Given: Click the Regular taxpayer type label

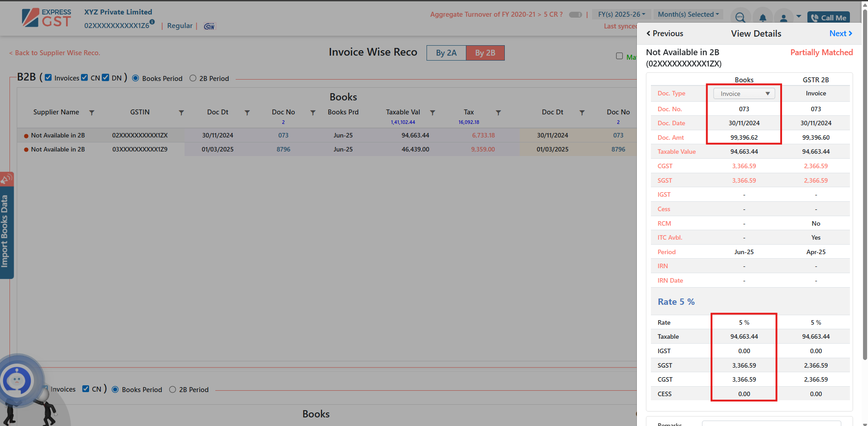Looking at the screenshot, I should pos(180,26).
